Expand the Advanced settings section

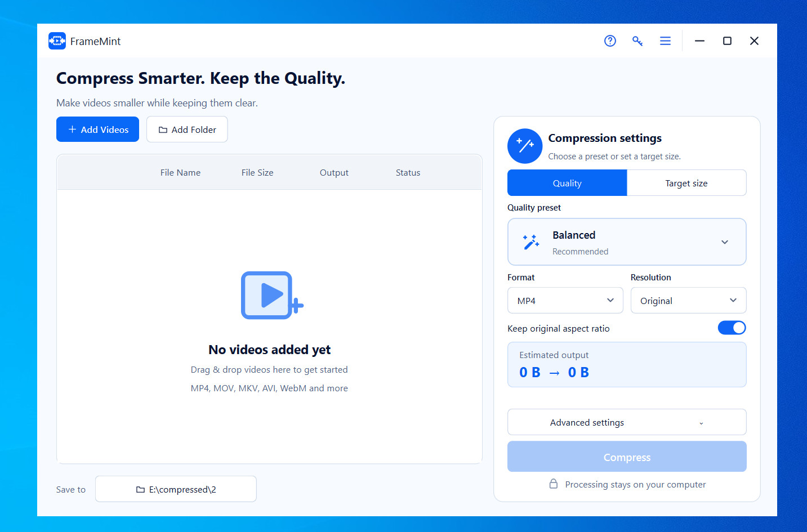627,422
